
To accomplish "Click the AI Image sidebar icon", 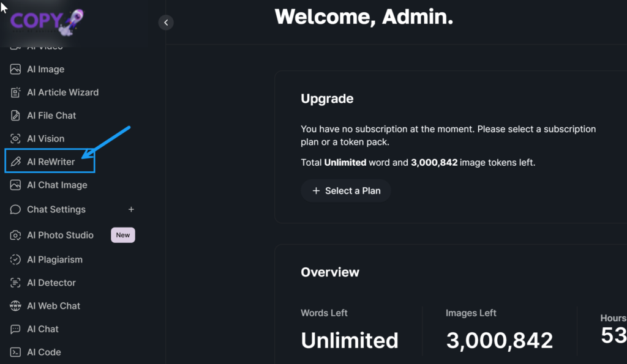I will click(15, 69).
